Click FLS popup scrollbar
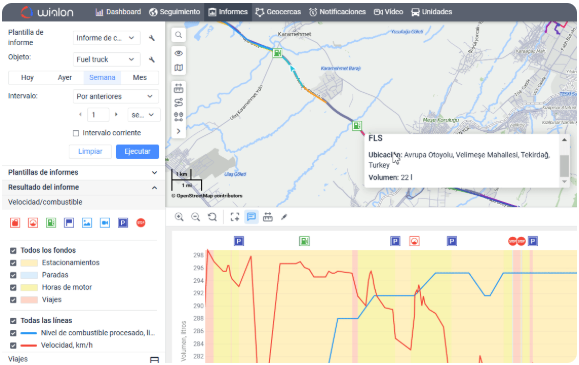Viewport: 579px width, 365px height. pos(564,166)
